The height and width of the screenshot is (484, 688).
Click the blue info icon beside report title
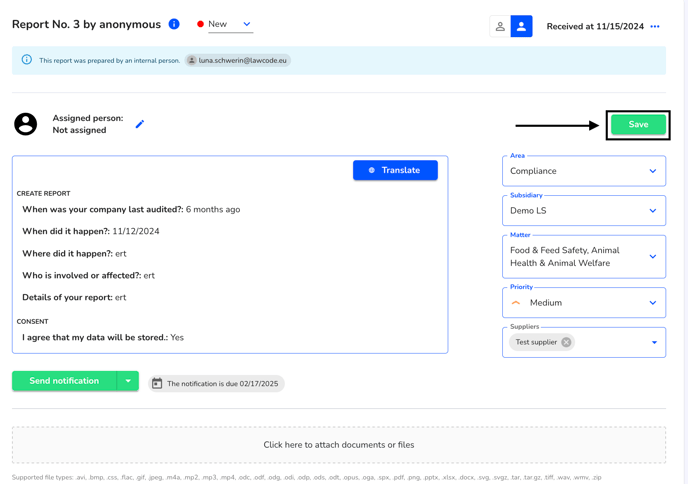click(174, 24)
